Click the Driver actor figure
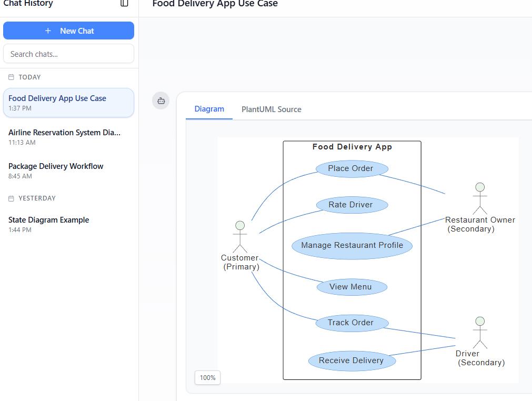Viewport: 532px width, 401px height. point(479,332)
